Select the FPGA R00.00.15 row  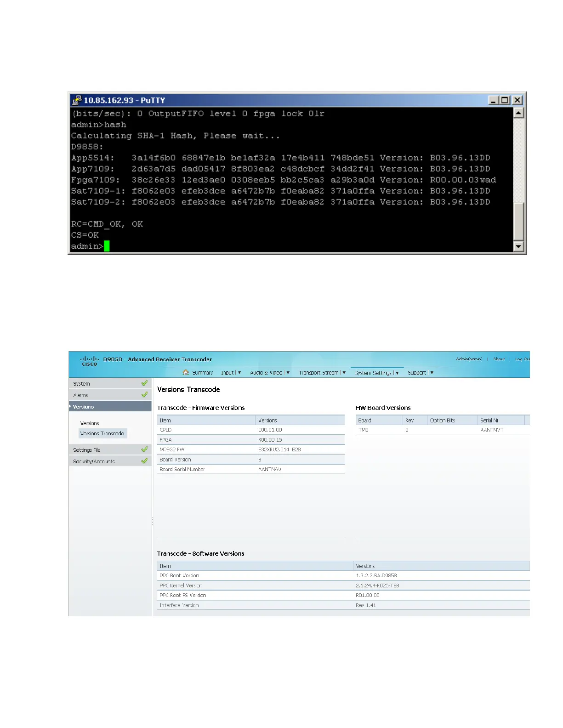click(251, 440)
